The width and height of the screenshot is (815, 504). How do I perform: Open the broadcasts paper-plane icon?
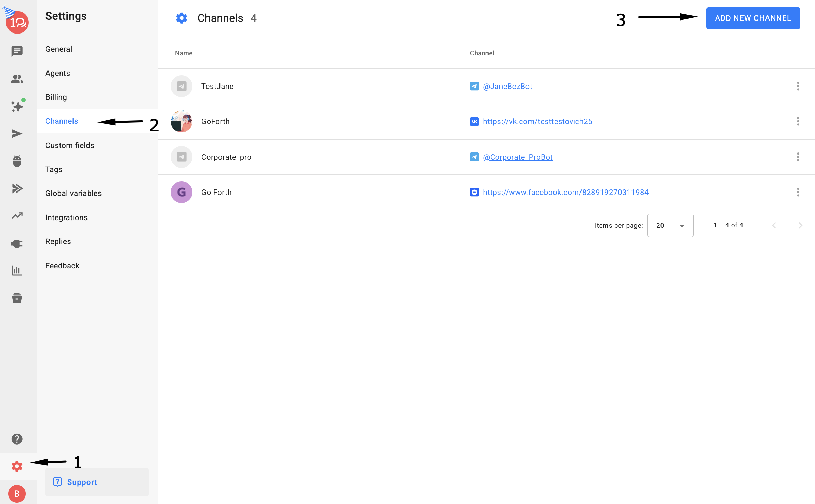tap(17, 134)
